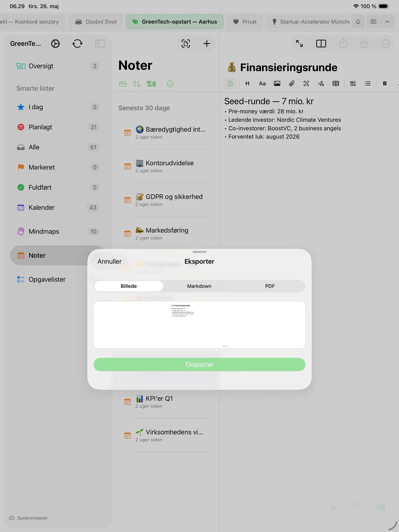399x532 pixels.
Task: Collapse the tab bar chevron
Action: coord(387,22)
